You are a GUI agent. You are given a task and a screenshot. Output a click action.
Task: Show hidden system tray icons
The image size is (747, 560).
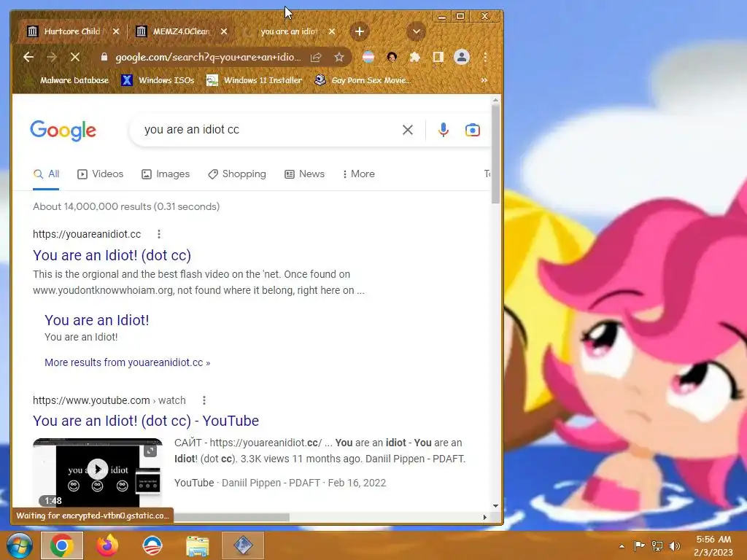point(622,546)
